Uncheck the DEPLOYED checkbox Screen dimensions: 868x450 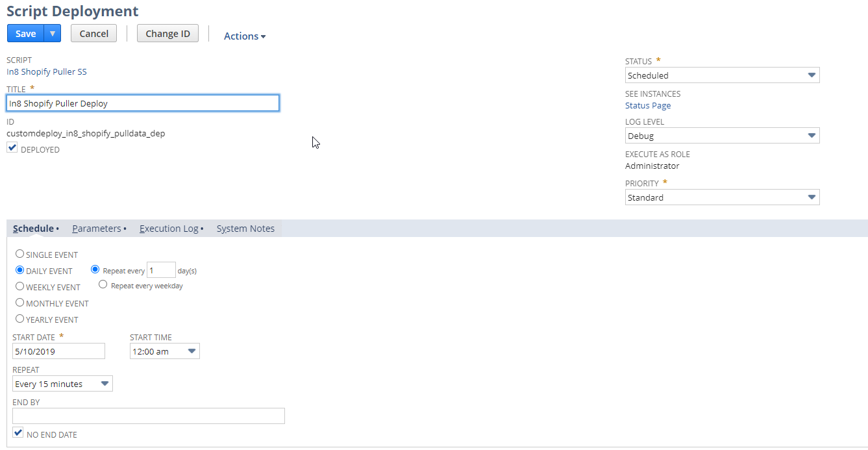click(x=12, y=147)
